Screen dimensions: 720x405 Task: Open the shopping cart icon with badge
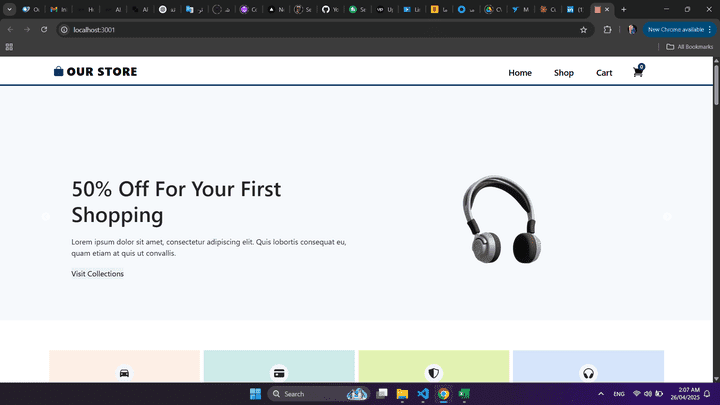point(638,71)
